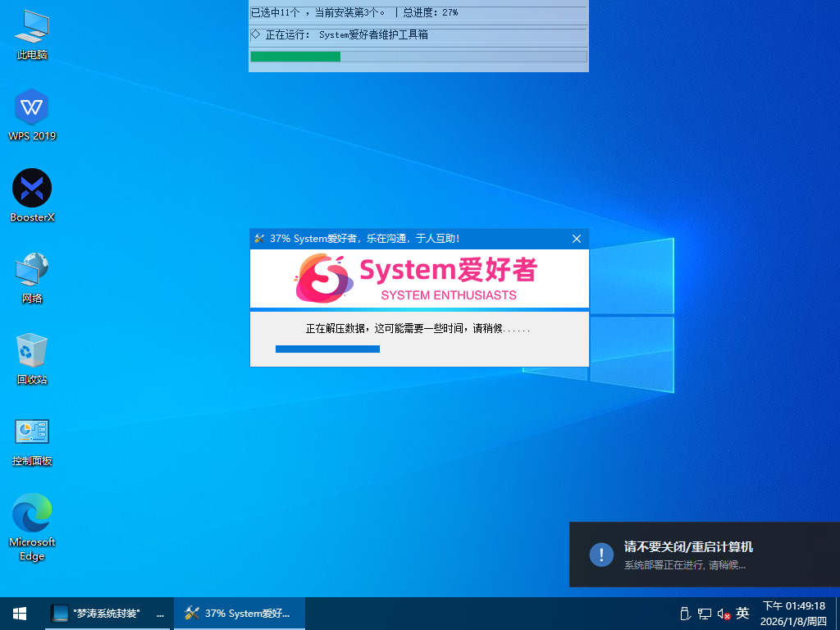The image size is (840, 630).
Task: Switch to 梦涛系统封装 taskbar window
Action: coord(108,613)
